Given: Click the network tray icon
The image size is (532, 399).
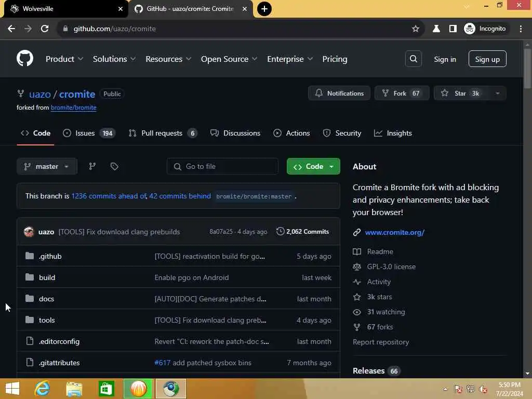Looking at the screenshot, I should 470,389.
